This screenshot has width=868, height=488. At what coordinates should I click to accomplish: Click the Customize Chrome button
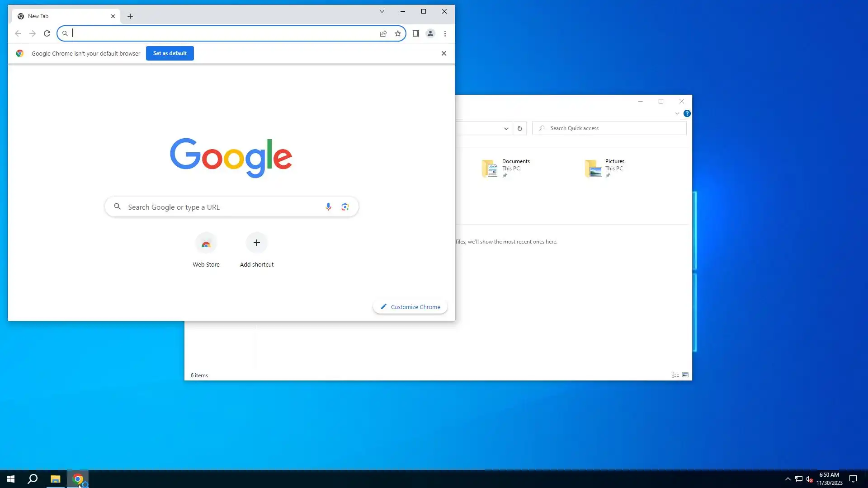tap(410, 307)
